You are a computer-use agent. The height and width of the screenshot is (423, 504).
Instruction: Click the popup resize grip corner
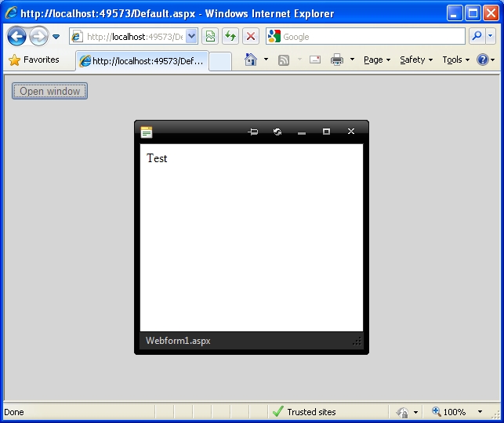357,341
